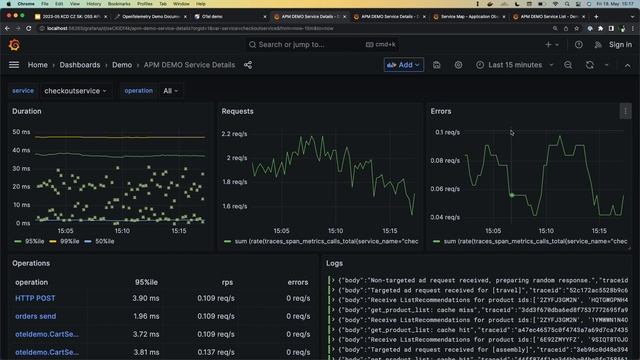This screenshot has width=640, height=360.
Task: Go to Demo breadcrumb
Action: pos(122,65)
